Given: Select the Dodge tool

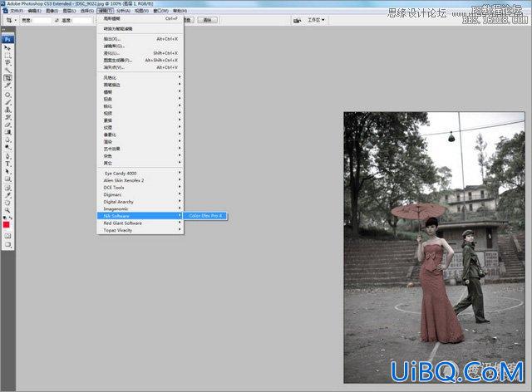Looking at the screenshot, I should point(7,147).
